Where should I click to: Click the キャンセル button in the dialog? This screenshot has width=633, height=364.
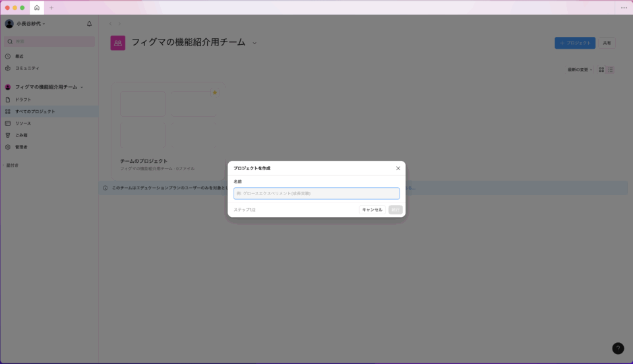tap(372, 210)
